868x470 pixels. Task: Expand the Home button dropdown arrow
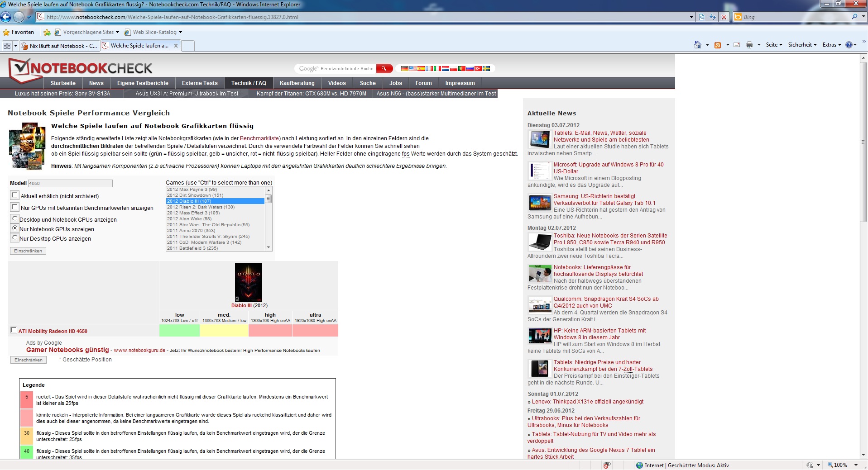[x=707, y=45]
